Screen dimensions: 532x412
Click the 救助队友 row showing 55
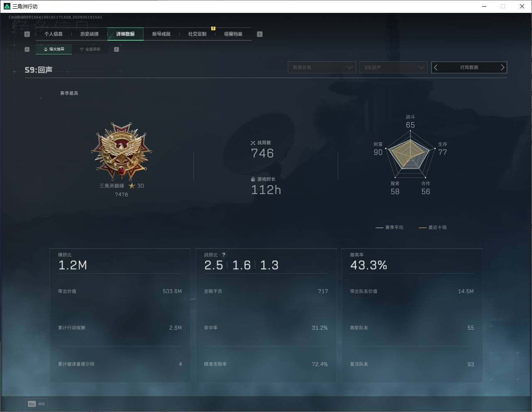[x=412, y=328]
